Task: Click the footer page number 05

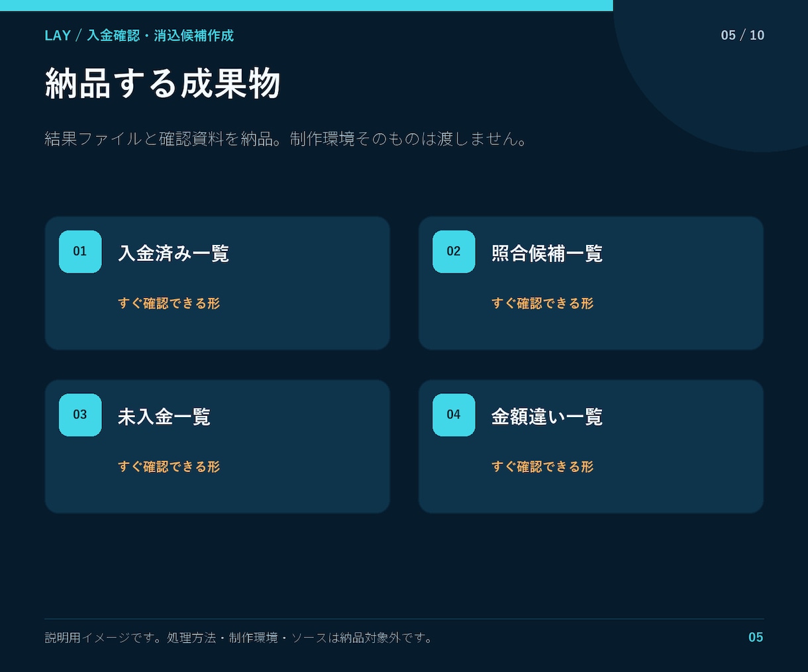Action: pyautogui.click(x=756, y=638)
